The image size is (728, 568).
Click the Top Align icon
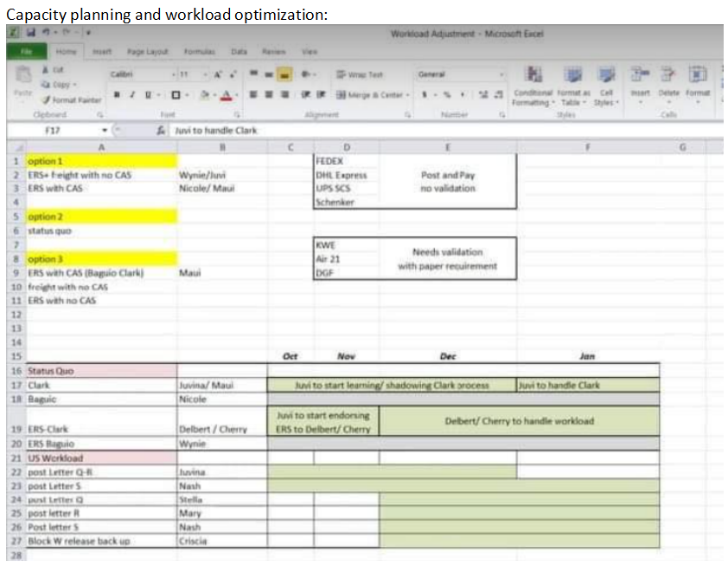[253, 73]
